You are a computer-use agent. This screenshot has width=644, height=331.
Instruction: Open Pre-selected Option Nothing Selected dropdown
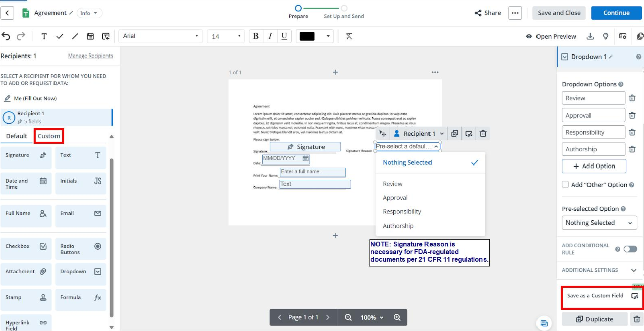click(x=600, y=223)
